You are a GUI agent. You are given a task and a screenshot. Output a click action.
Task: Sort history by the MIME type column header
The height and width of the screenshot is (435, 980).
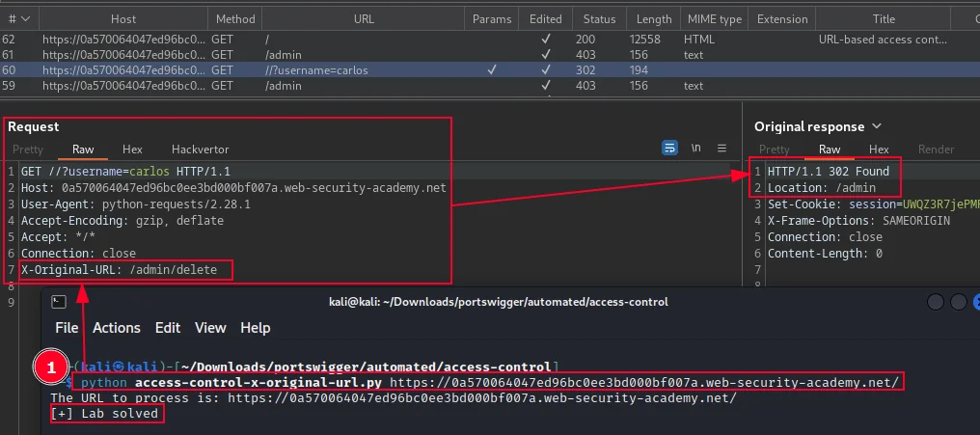pos(714,19)
